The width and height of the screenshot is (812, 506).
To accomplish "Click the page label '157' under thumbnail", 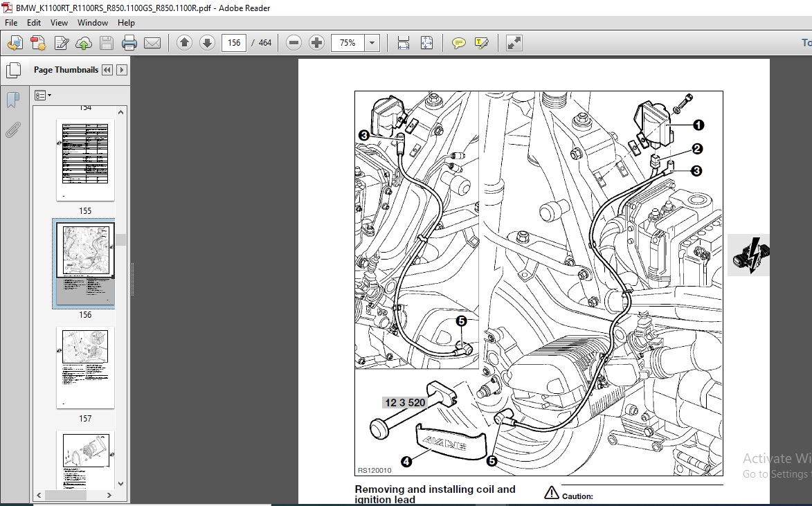I will tap(85, 419).
